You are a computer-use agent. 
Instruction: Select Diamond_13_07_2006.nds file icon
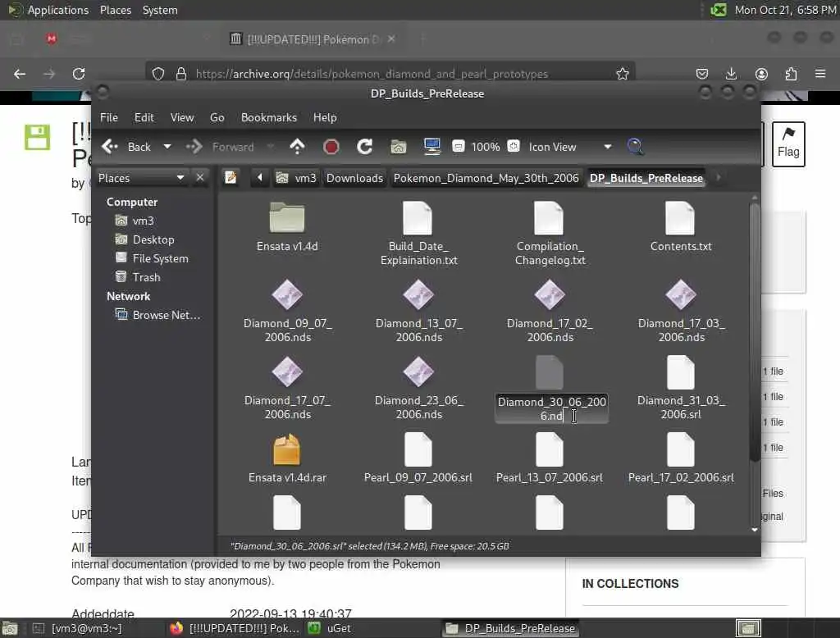tap(418, 295)
